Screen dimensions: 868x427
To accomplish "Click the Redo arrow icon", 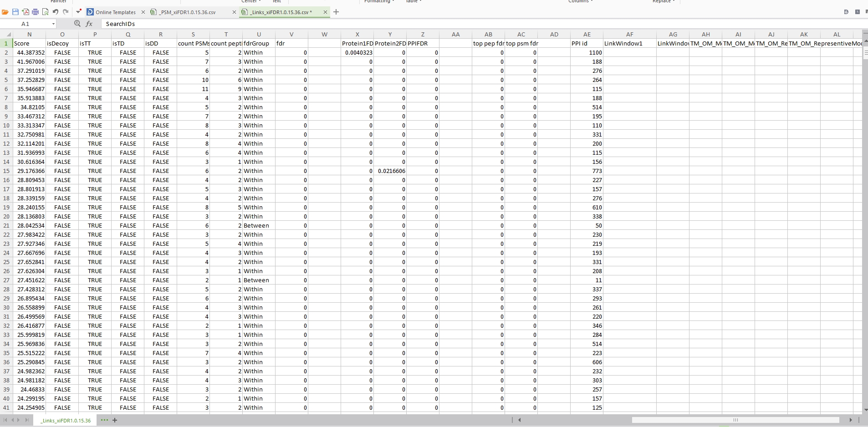I will (x=66, y=12).
